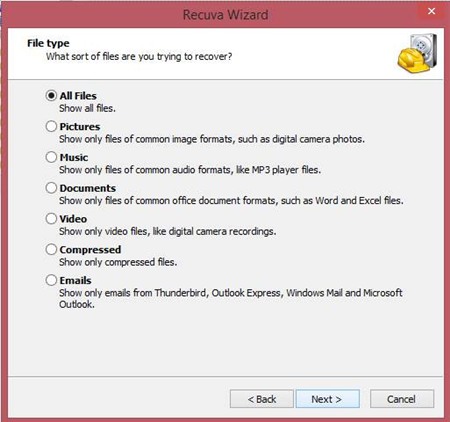Choose the Video radio button
Screen dimensions: 450x422
pos(51,219)
